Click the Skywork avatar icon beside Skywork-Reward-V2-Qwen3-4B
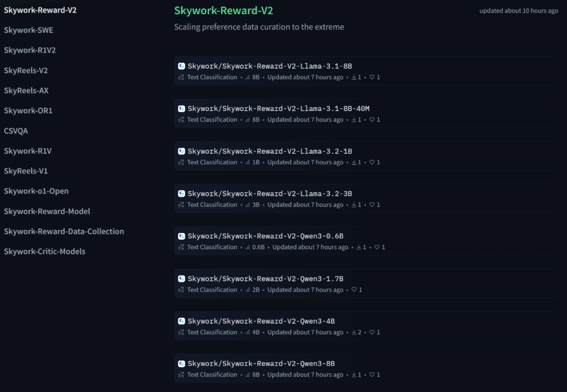This screenshot has width=567, height=392. (x=182, y=321)
